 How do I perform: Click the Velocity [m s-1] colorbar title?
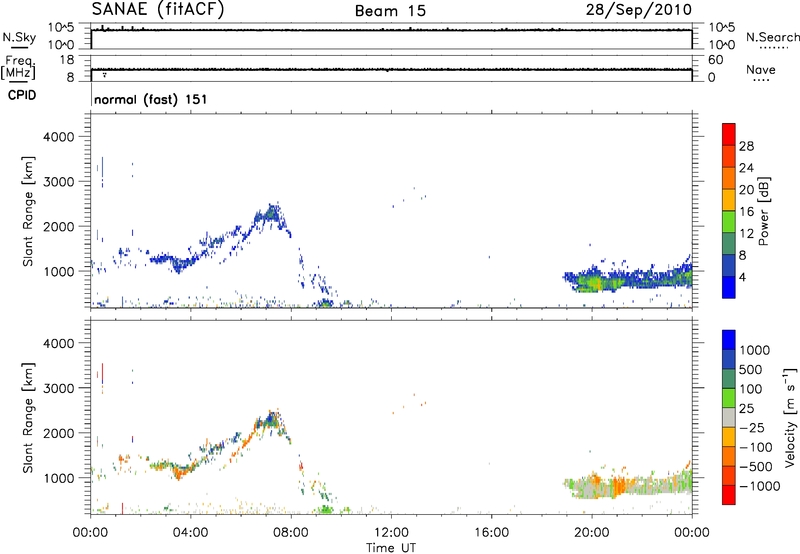790,417
